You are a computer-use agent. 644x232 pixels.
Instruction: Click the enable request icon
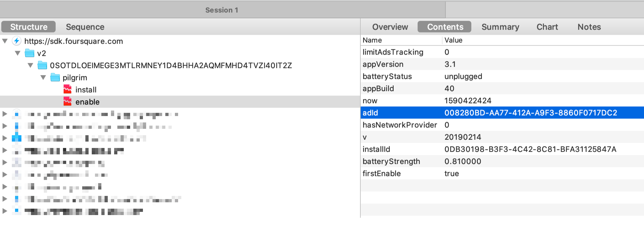click(x=67, y=102)
